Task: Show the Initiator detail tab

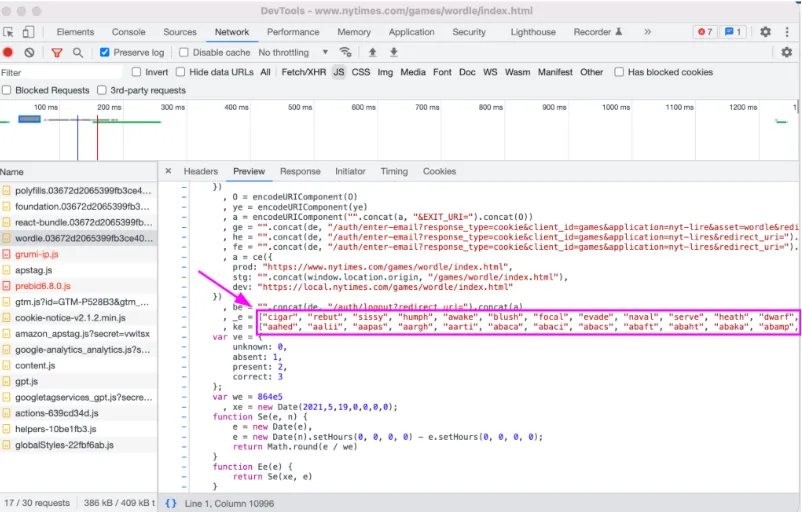Action: 350,171
